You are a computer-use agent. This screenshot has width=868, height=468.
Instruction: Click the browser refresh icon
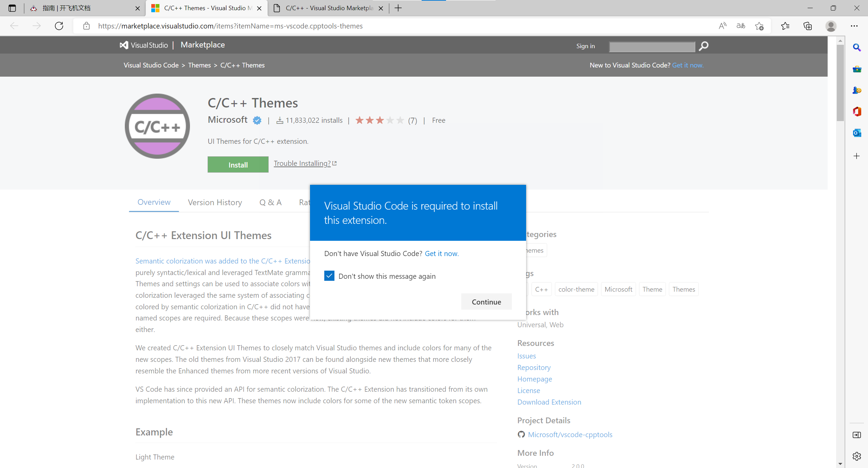coord(59,26)
